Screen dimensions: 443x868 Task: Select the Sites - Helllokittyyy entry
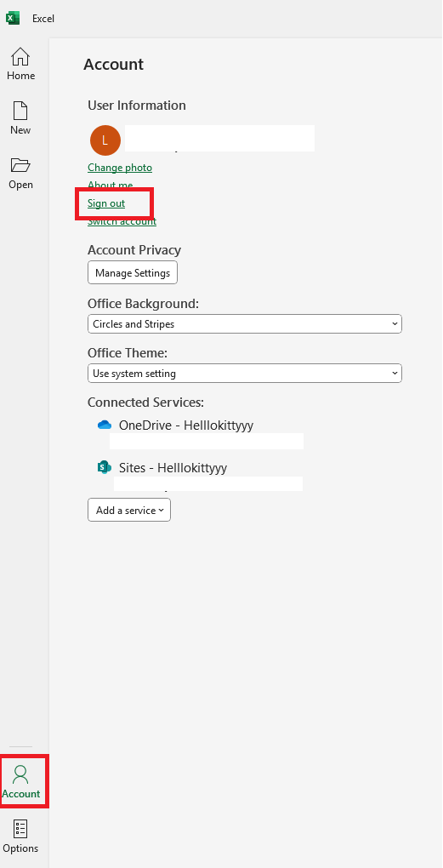pyautogui.click(x=173, y=468)
